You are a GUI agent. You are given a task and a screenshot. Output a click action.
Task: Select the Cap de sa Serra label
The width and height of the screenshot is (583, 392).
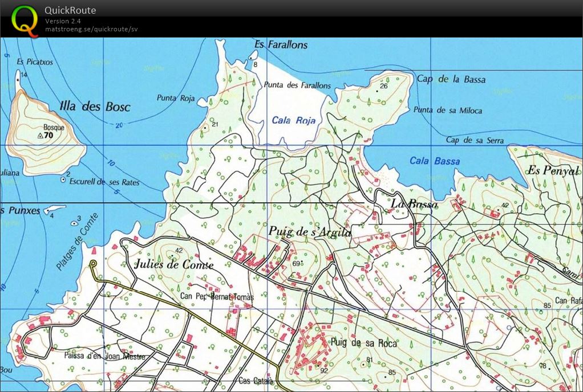475,140
